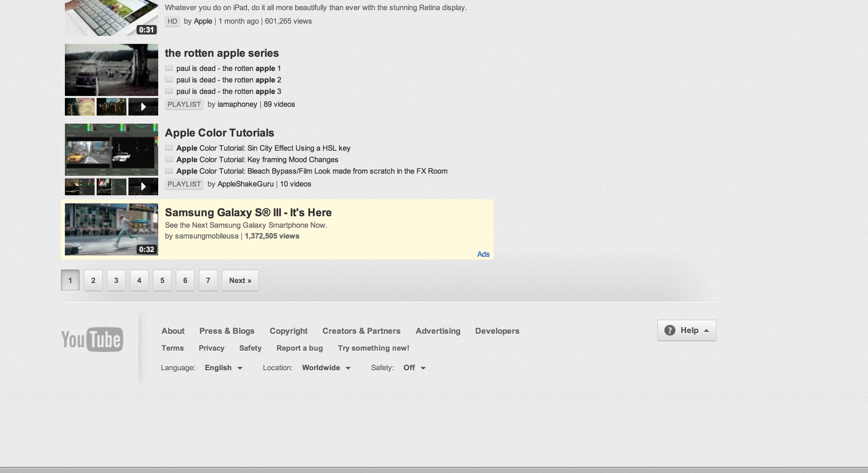Open 'paul is dead - the rotten apple 2'
Image resolution: width=868 pixels, height=473 pixels.
pos(229,80)
